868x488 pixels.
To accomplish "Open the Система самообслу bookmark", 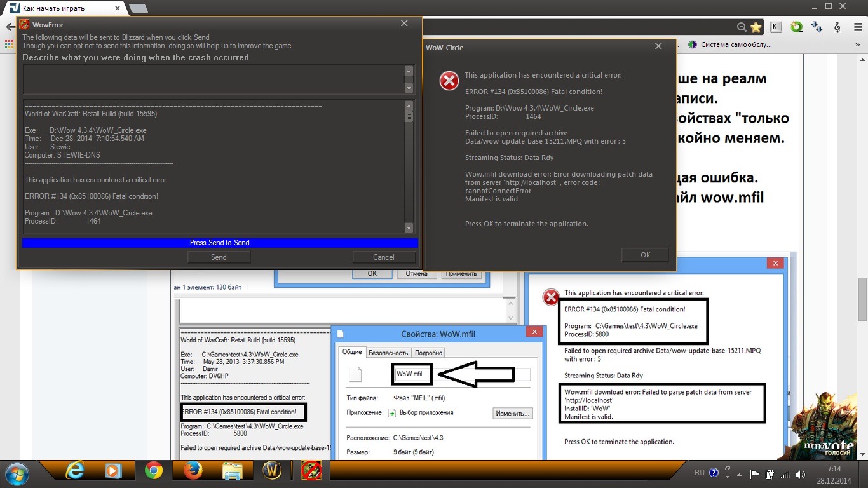I will (x=731, y=44).
